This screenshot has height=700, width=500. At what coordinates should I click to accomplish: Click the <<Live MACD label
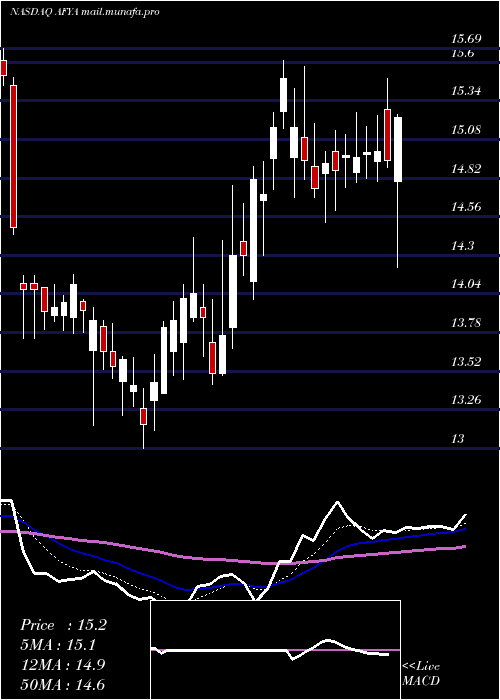(421, 673)
